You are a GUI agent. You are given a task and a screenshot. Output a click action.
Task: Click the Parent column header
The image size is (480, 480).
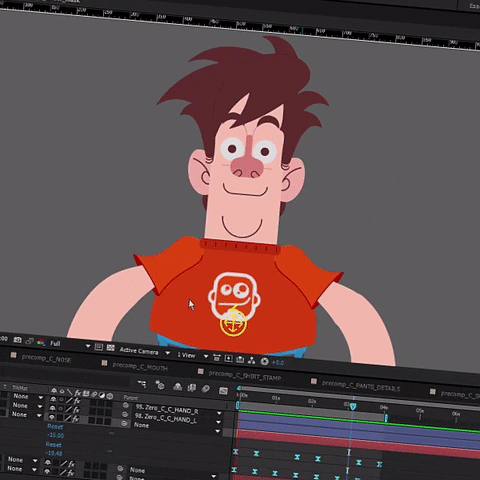(131, 398)
